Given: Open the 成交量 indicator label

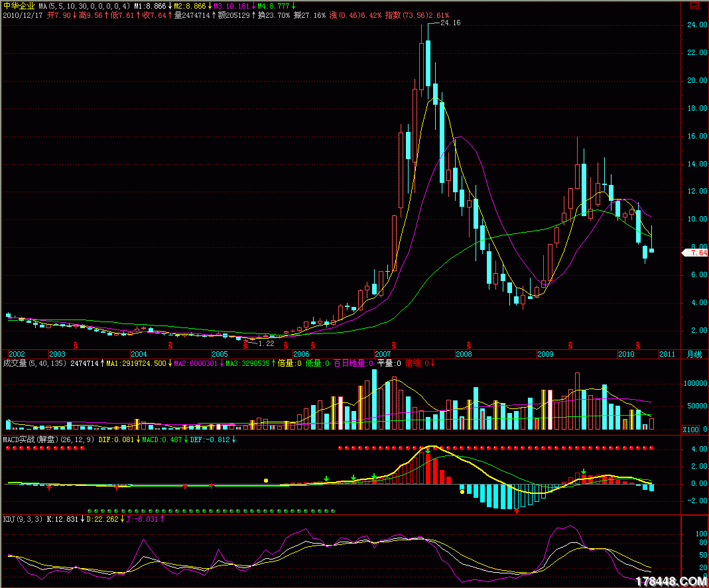Looking at the screenshot, I should [16, 363].
